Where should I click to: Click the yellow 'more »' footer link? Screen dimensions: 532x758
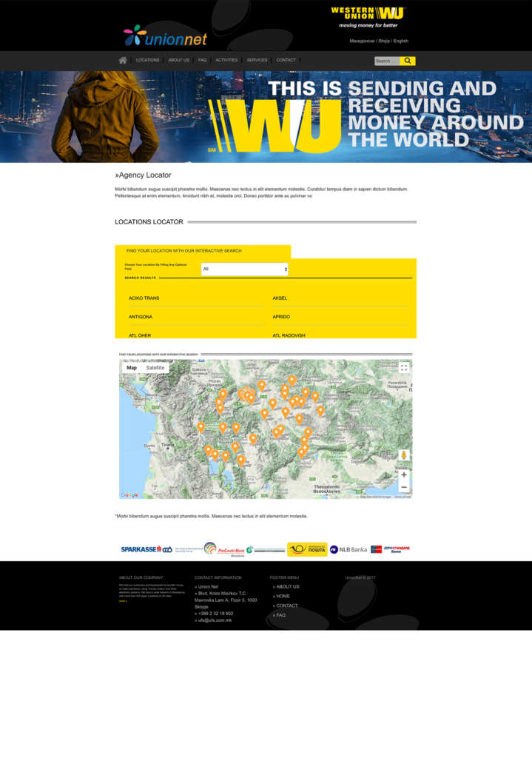124,601
